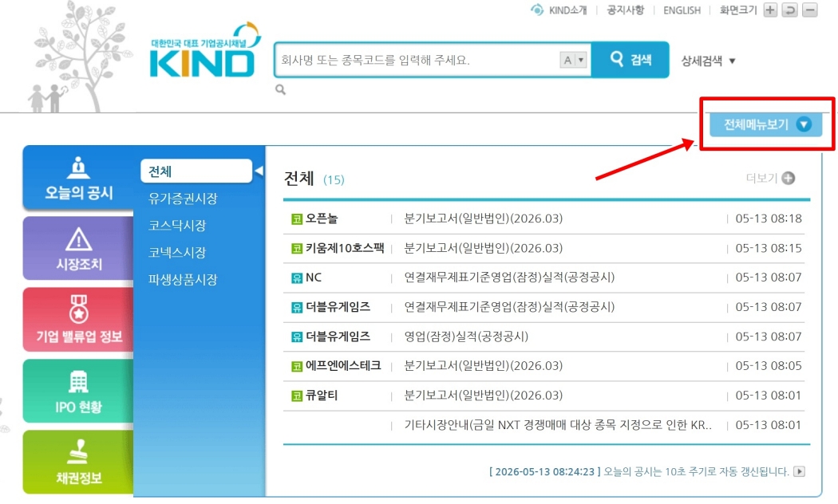Reset screen size with the return icon
838x504 pixels.
(790, 10)
